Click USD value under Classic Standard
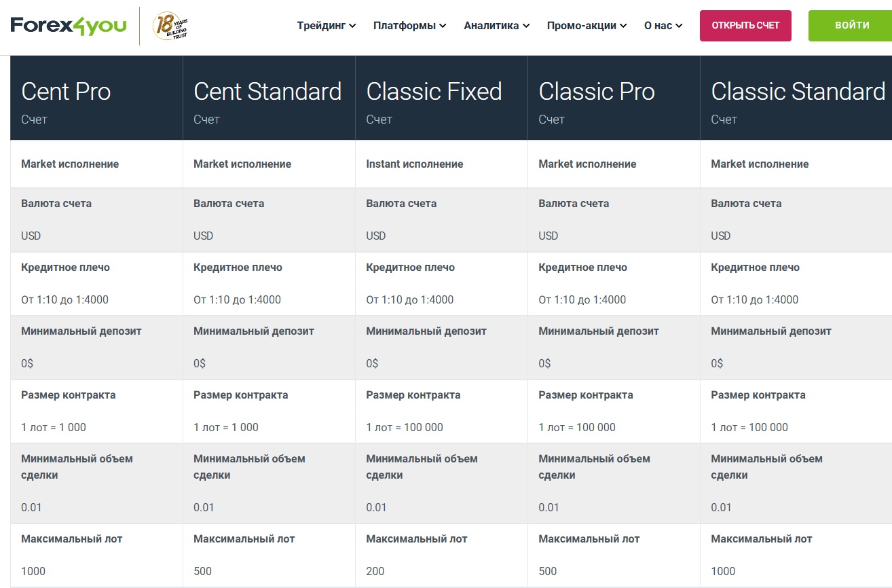The width and height of the screenshot is (892, 588). (721, 236)
